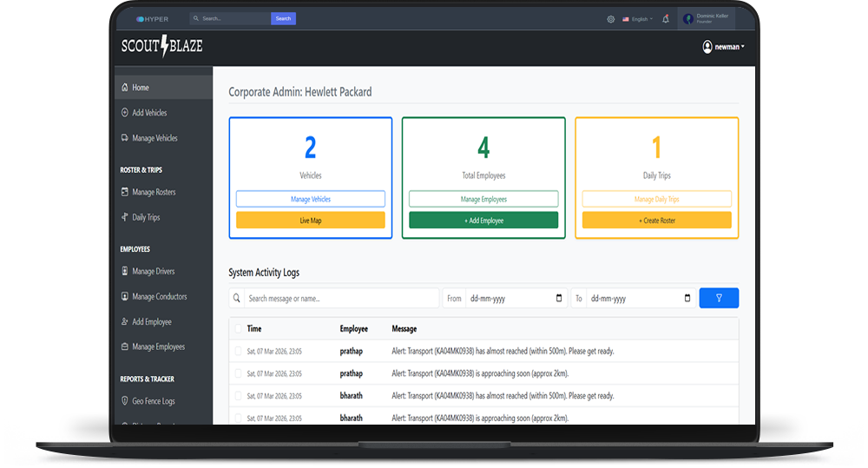Click the filter funnel button in activity logs
Viewport: 868px width, 468px height.
[719, 298]
